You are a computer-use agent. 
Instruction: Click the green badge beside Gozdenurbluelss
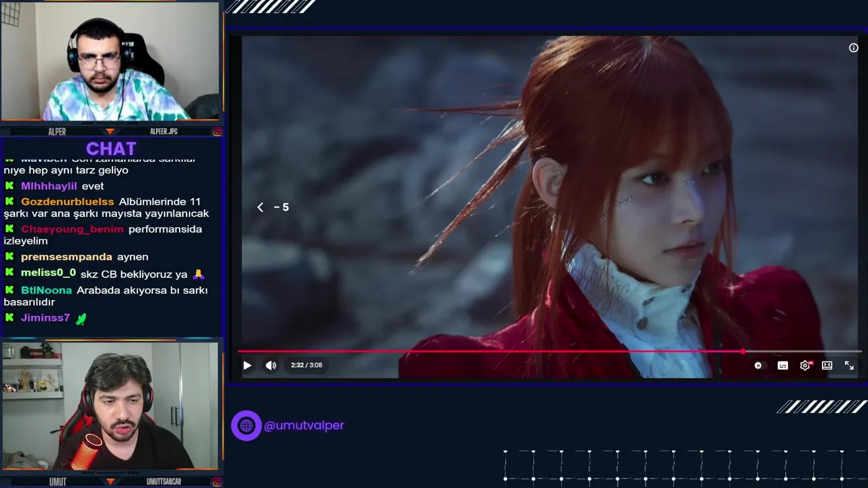point(9,201)
